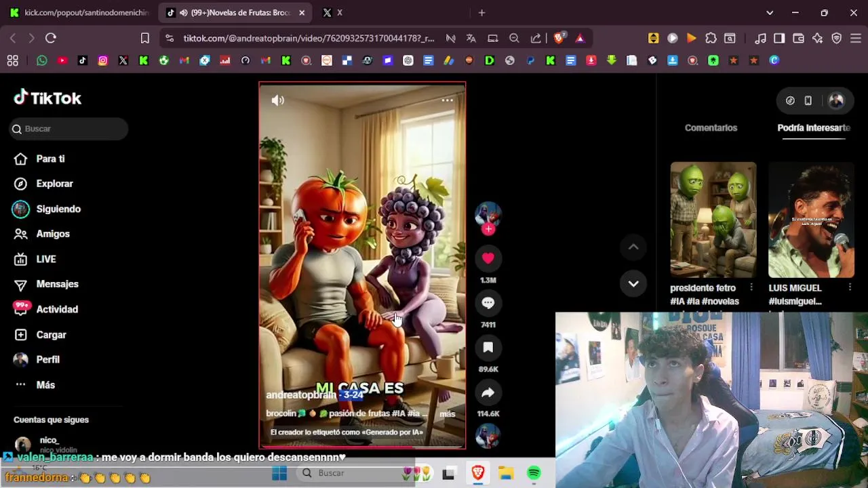Mute the TikTok video sound
This screenshot has width=868, height=488.
(x=278, y=100)
